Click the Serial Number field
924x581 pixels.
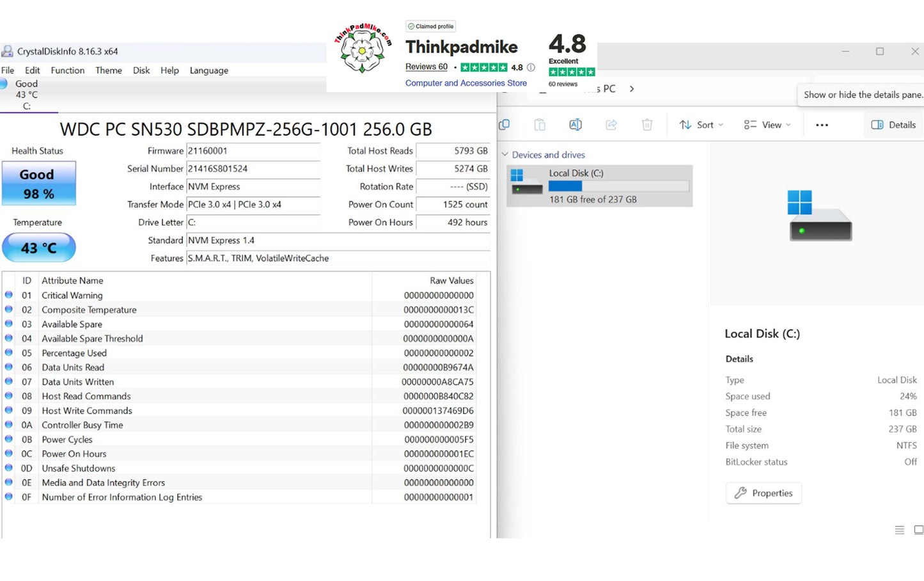253,169
